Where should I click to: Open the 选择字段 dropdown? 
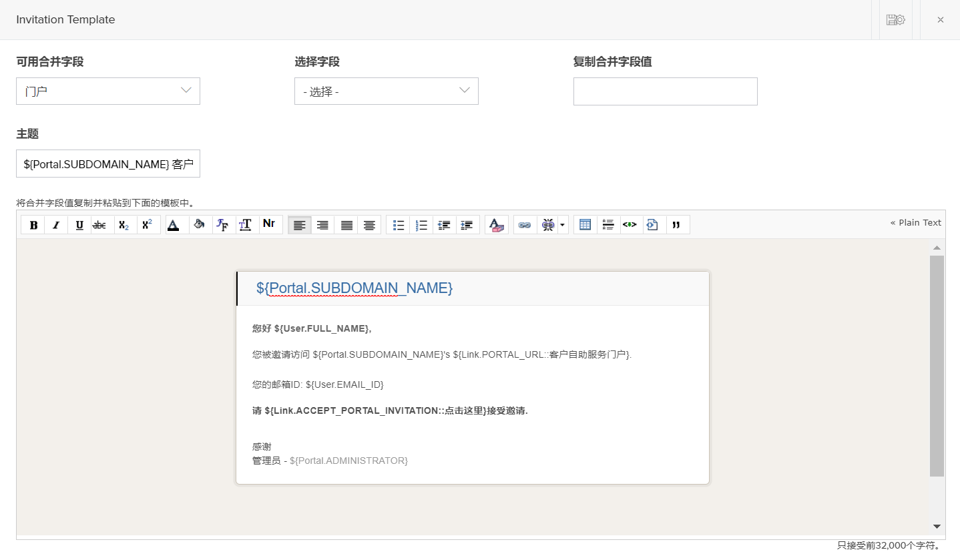(387, 91)
